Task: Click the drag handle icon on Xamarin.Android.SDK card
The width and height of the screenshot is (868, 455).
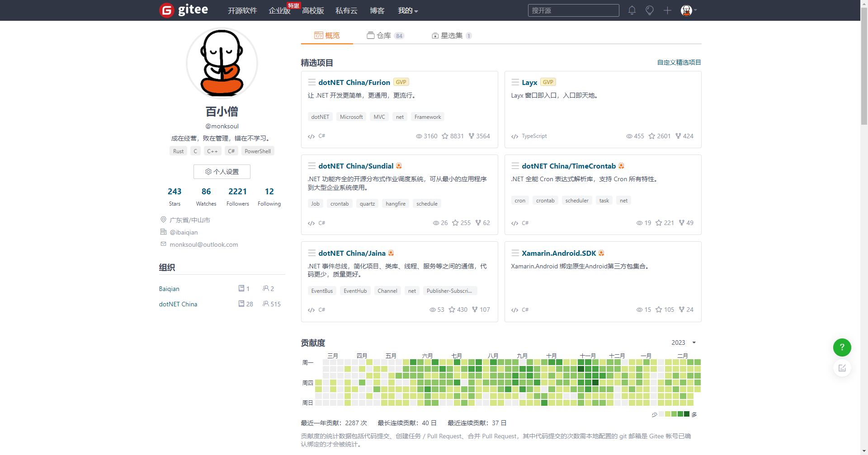Action: coord(515,253)
